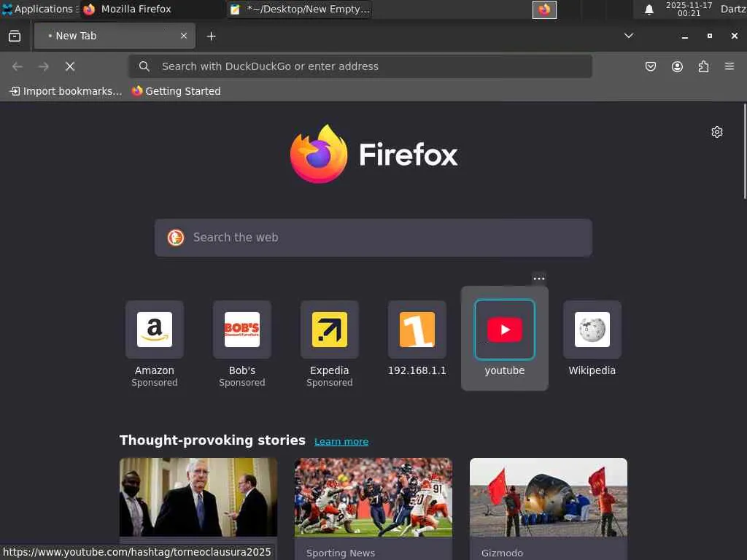Stop loading the page with the X button
Viewport: 747px width, 560px height.
[70, 66]
